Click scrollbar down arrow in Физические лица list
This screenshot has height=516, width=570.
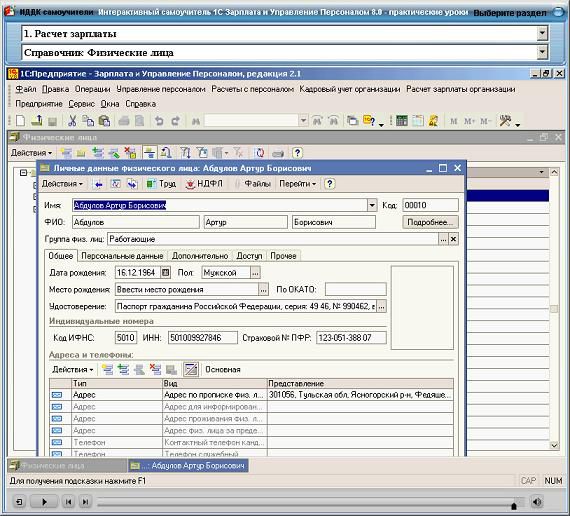(554, 445)
